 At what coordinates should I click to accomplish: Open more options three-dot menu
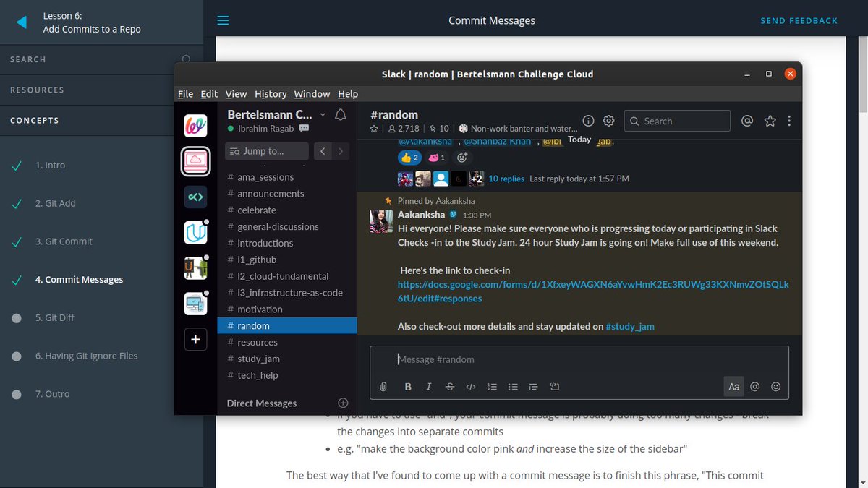(x=789, y=121)
